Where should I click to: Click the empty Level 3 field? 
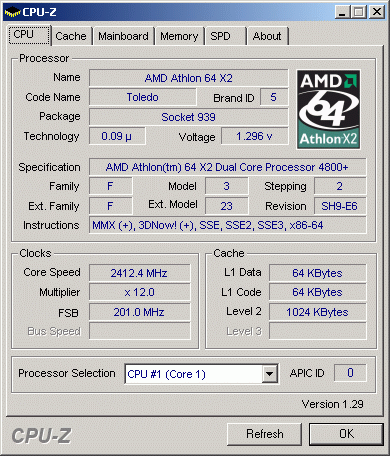tap(318, 331)
